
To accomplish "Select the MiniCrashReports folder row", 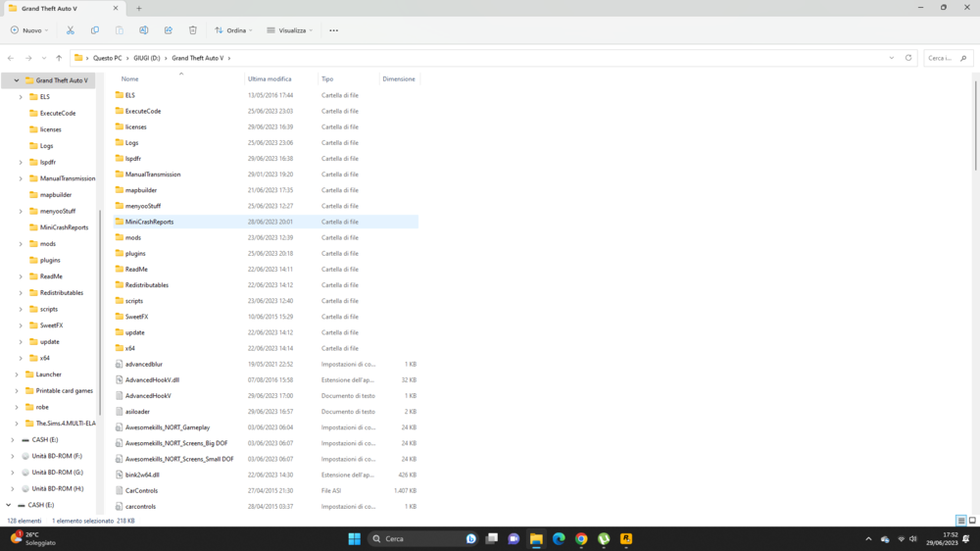I will pos(266,222).
